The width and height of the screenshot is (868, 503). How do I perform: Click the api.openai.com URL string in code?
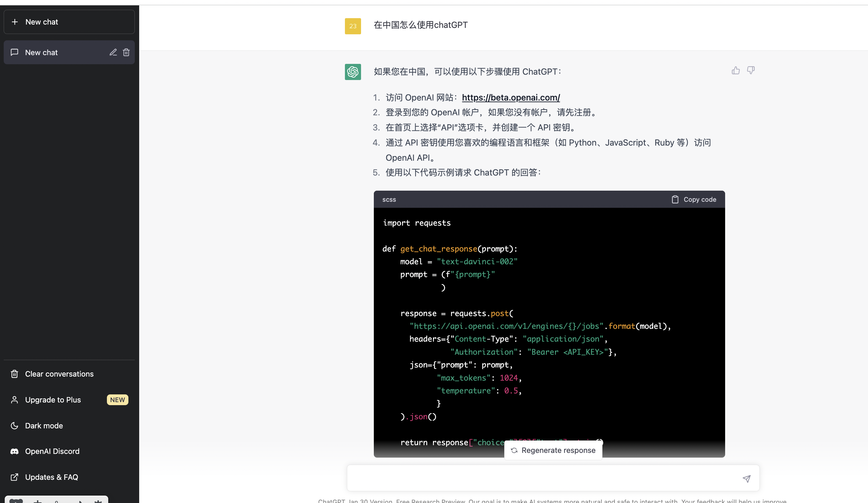[x=506, y=326]
